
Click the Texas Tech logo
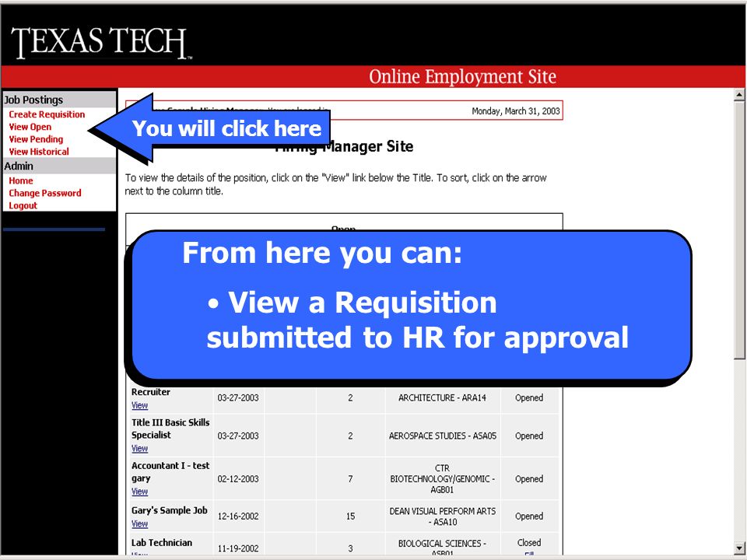click(x=101, y=42)
